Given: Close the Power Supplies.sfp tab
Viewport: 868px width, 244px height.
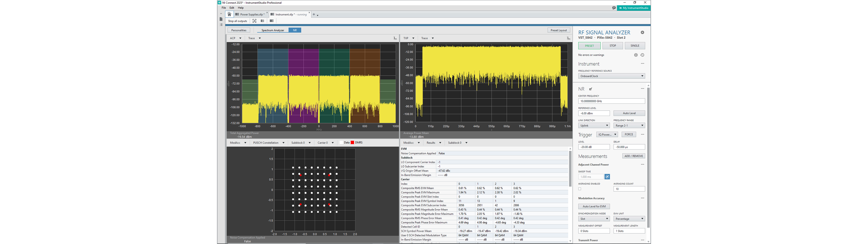Looking at the screenshot, I should (267, 13).
